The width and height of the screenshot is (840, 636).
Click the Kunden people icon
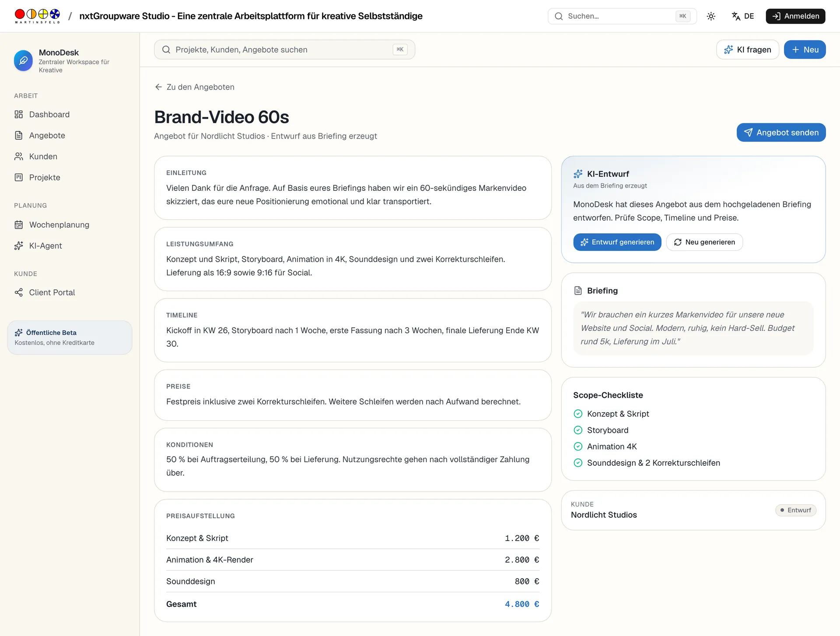click(x=18, y=156)
